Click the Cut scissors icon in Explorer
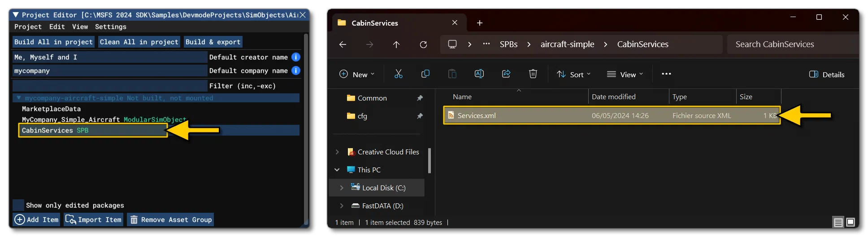Viewport: 868px width, 237px height. tap(398, 74)
